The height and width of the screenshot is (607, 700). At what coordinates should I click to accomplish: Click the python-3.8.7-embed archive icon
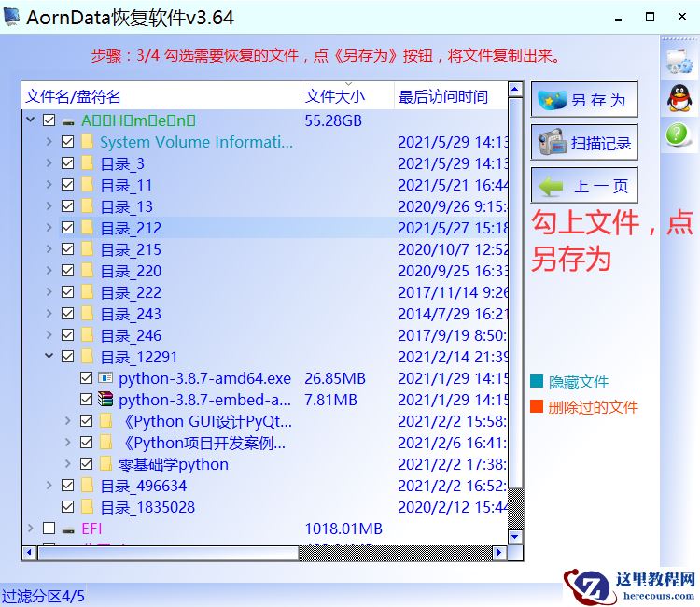point(105,399)
